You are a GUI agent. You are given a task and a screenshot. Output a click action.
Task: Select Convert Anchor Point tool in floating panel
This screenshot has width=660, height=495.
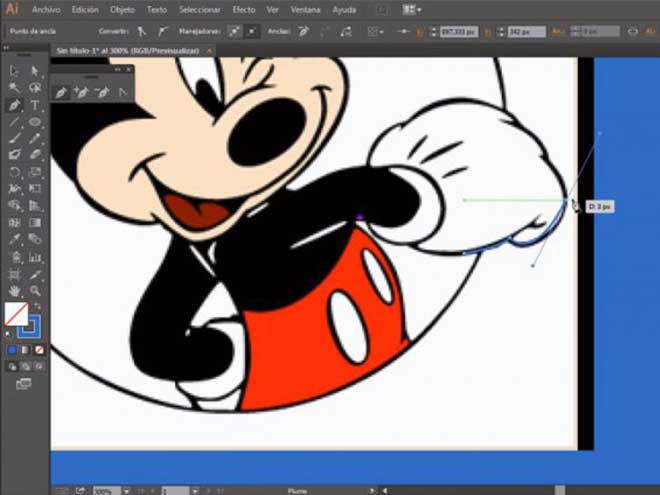123,92
